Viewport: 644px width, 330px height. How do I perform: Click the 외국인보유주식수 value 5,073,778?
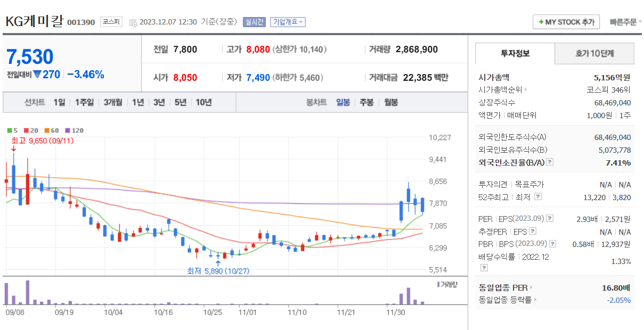pyautogui.click(x=615, y=150)
